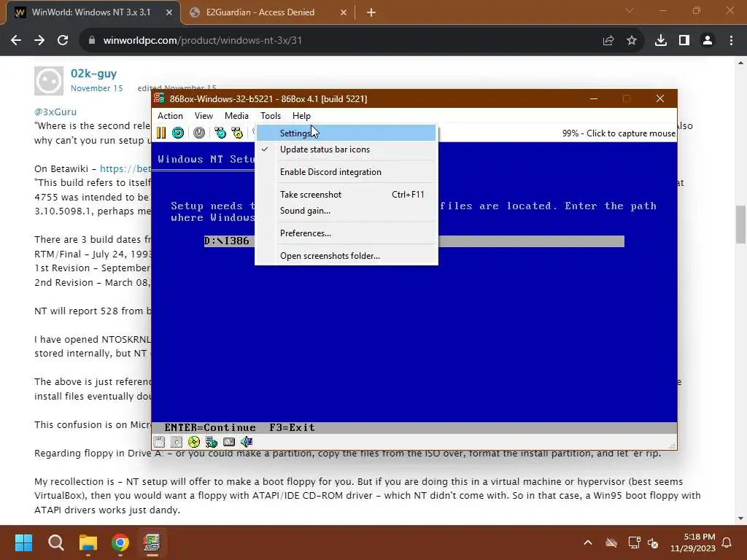Image resolution: width=747 pixels, height=560 pixels.
Task: Show hidden system tray icons
Action: coord(588,542)
